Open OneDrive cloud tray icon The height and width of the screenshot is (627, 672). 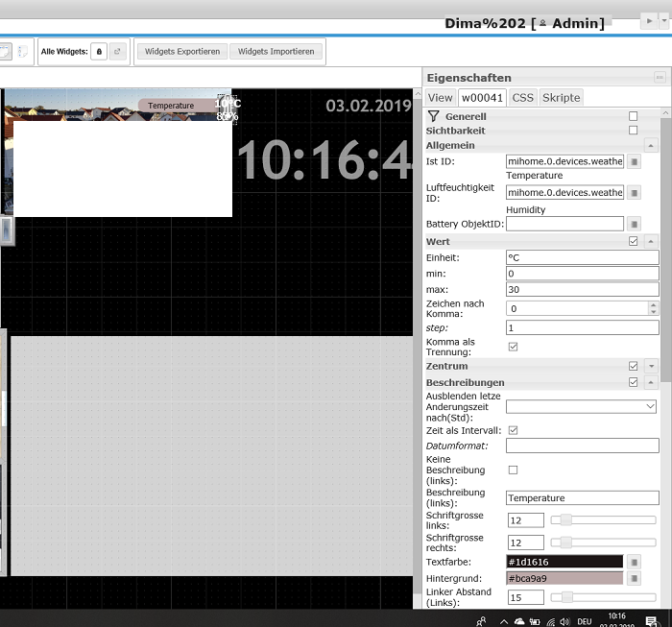coord(519,621)
